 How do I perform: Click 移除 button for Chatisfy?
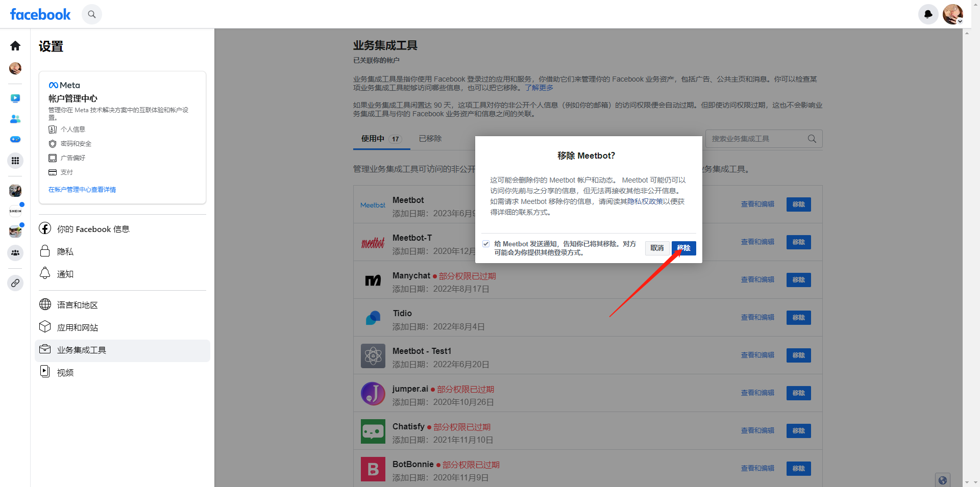799,431
